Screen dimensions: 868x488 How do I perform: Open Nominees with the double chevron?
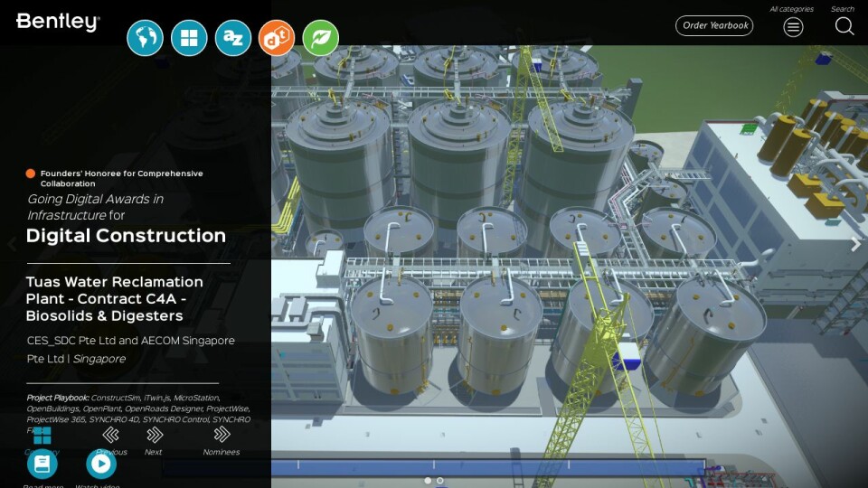pos(222,435)
